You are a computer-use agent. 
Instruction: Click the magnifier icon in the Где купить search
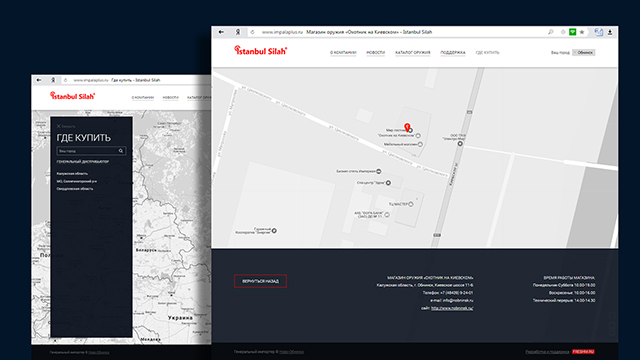coord(121,151)
